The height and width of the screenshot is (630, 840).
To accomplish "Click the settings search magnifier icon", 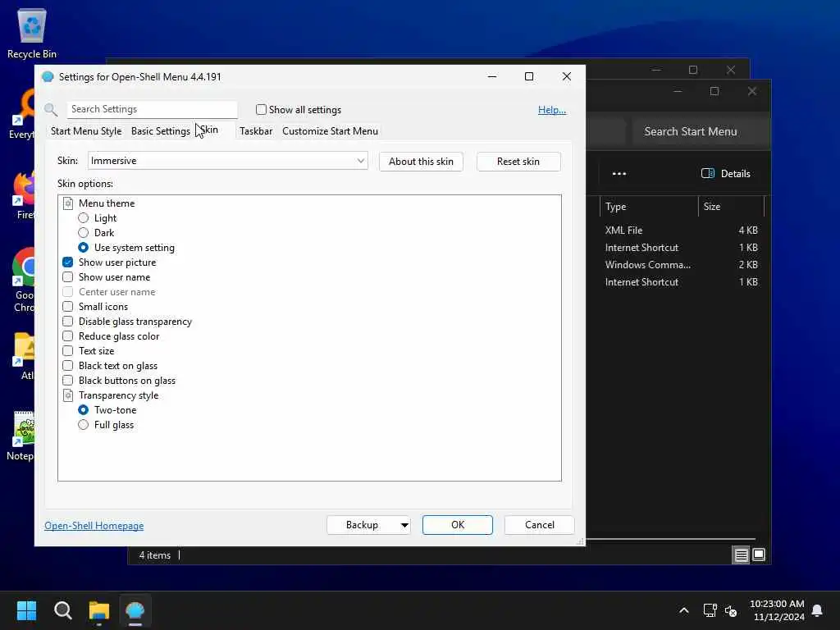I will click(51, 110).
